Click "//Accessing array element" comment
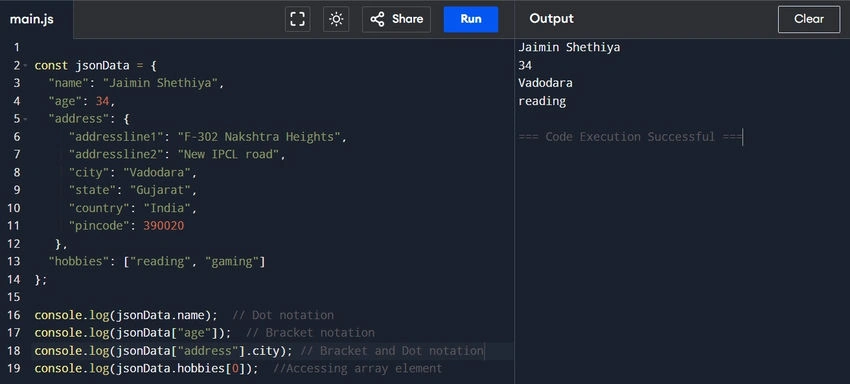Image resolution: width=850 pixels, height=384 pixels. click(358, 369)
